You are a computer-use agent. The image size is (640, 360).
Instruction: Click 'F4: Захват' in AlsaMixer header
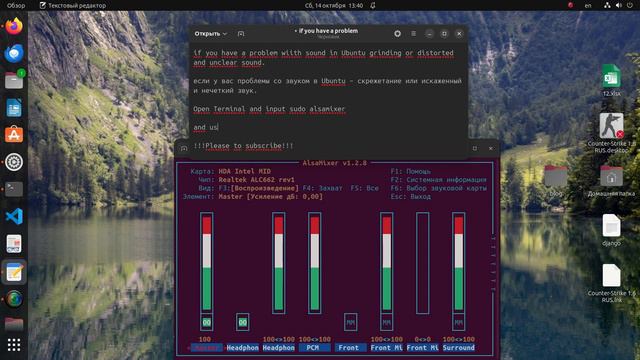tap(322, 188)
